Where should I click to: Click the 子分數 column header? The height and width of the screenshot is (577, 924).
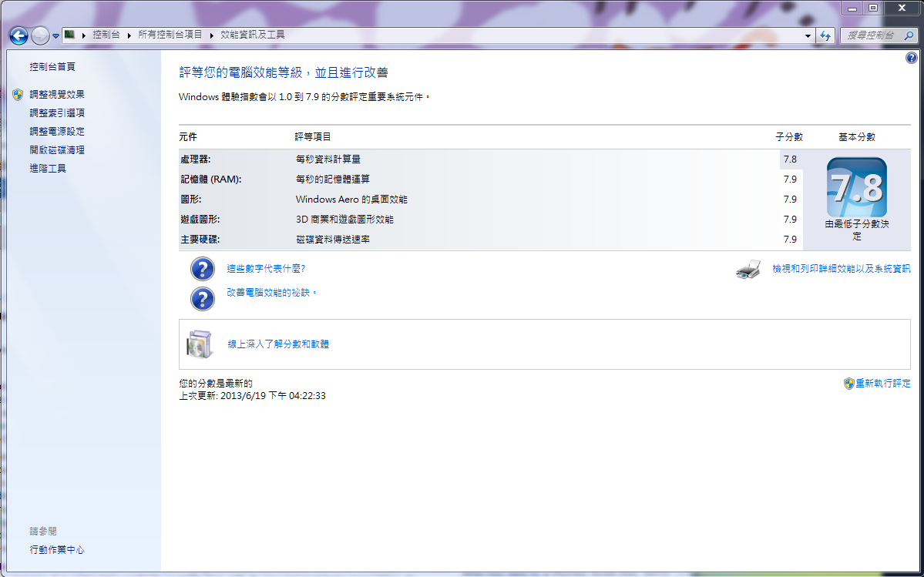tap(789, 136)
